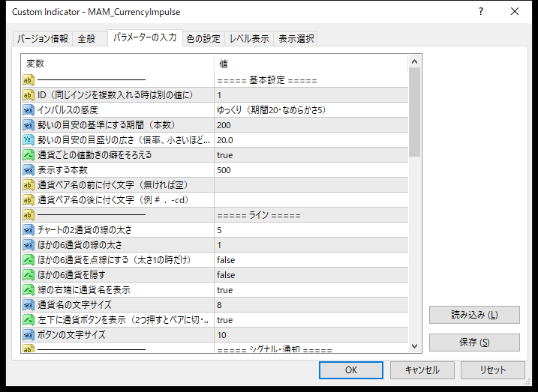The image size is (538, 392).
Task: Edit value 8 for 通貨名の文字サイズ
Action: coord(311,305)
